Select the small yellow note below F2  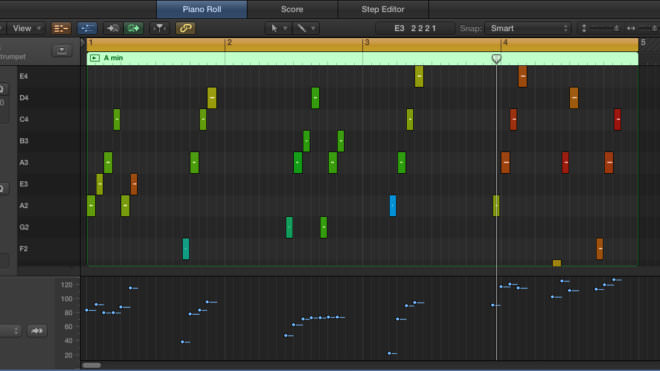point(557,263)
